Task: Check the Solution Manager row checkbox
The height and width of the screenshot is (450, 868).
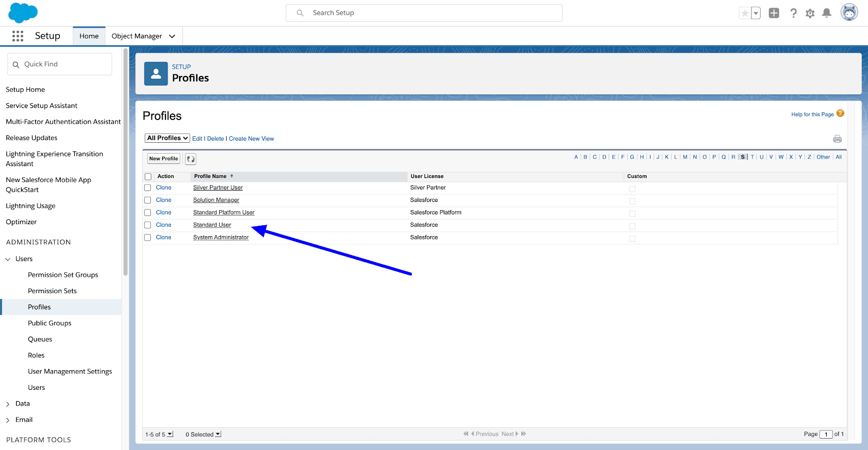Action: [x=148, y=200]
